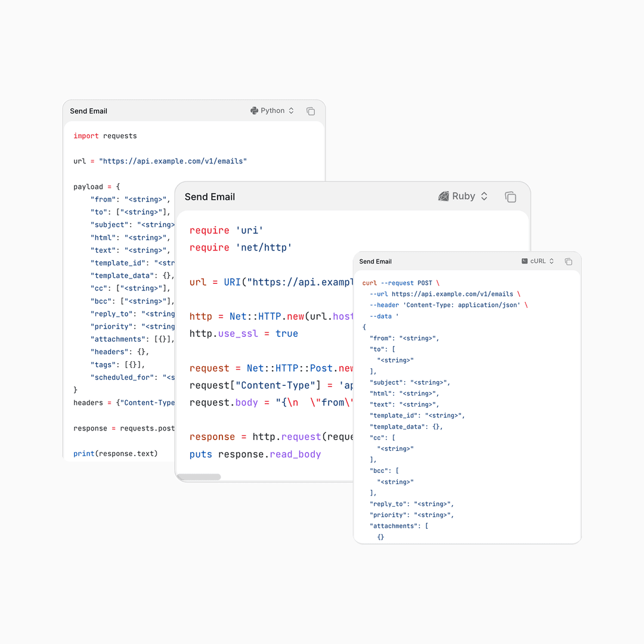Select the --request POST flag in cURL
Viewport: 644px width, 644px height.
(405, 283)
